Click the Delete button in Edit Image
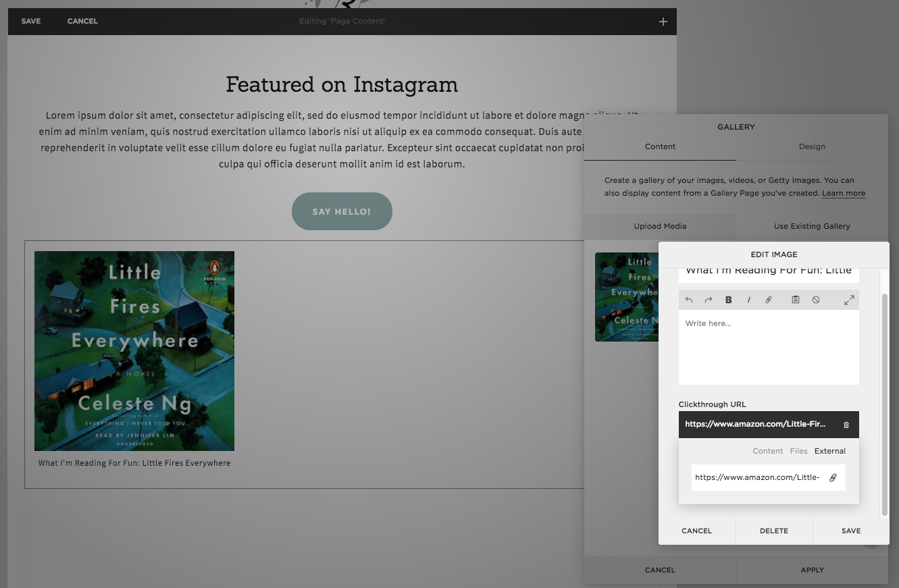The image size is (899, 588). (774, 531)
